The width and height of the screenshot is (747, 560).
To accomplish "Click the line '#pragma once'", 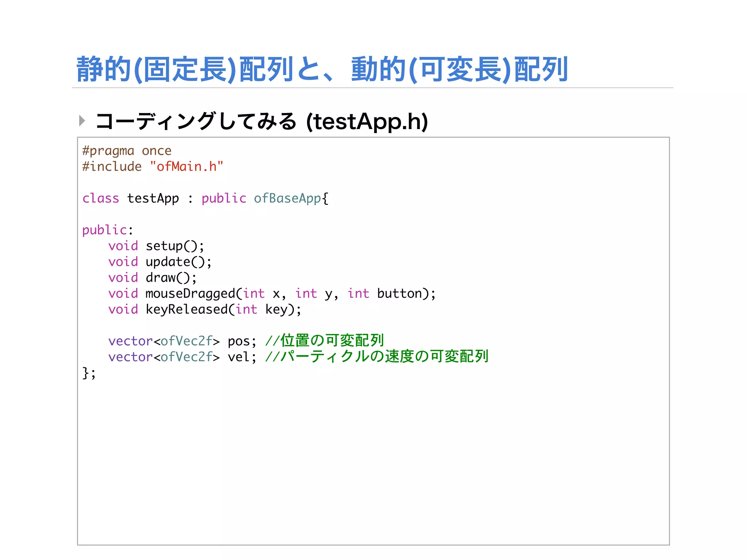I will [x=127, y=151].
